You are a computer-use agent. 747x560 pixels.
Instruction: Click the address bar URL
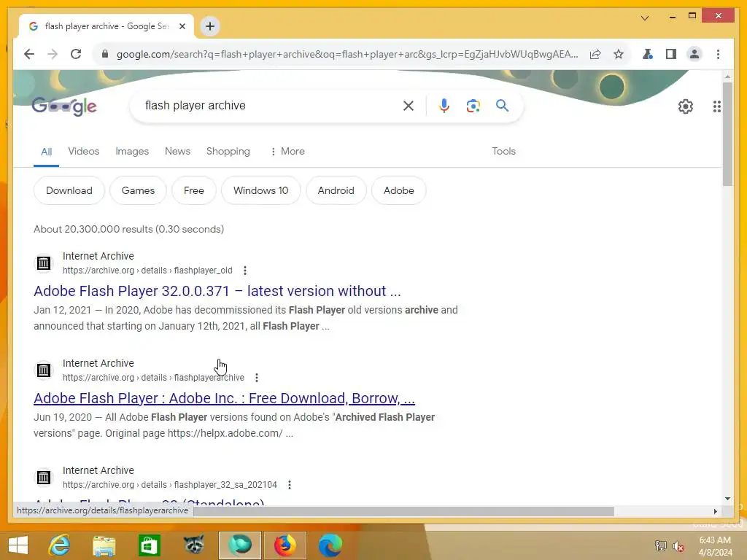click(347, 54)
